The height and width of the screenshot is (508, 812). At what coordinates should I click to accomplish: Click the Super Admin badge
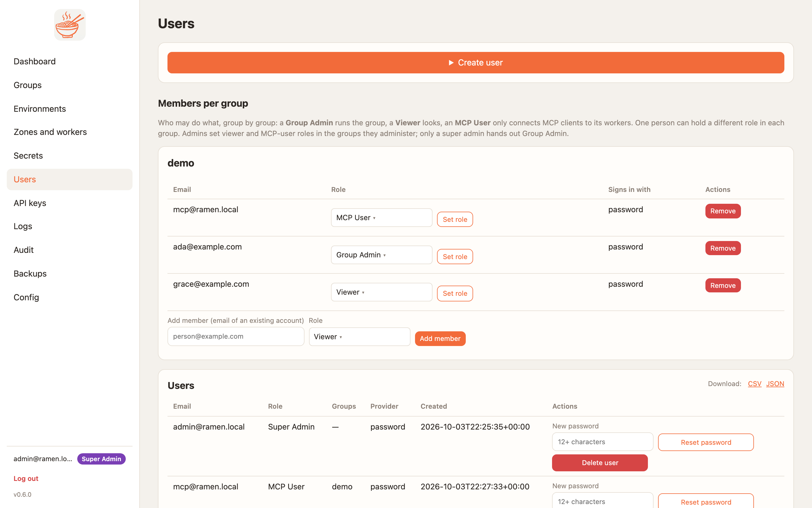click(x=101, y=459)
